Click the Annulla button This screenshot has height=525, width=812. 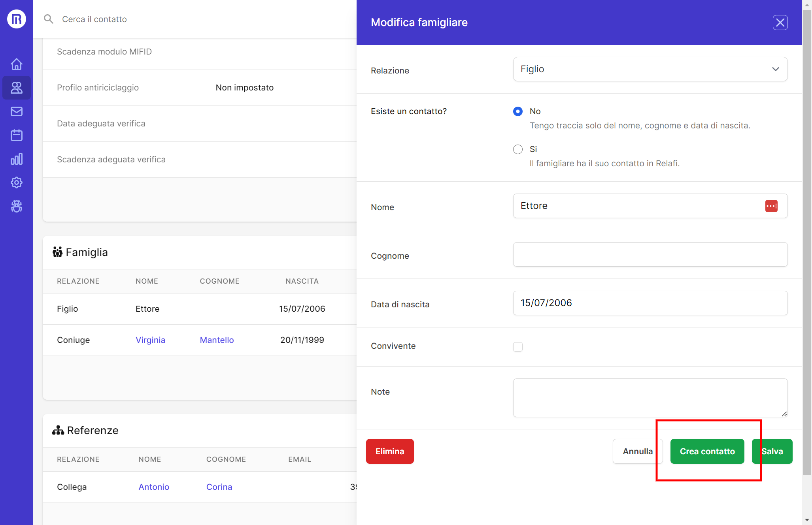[x=637, y=451]
